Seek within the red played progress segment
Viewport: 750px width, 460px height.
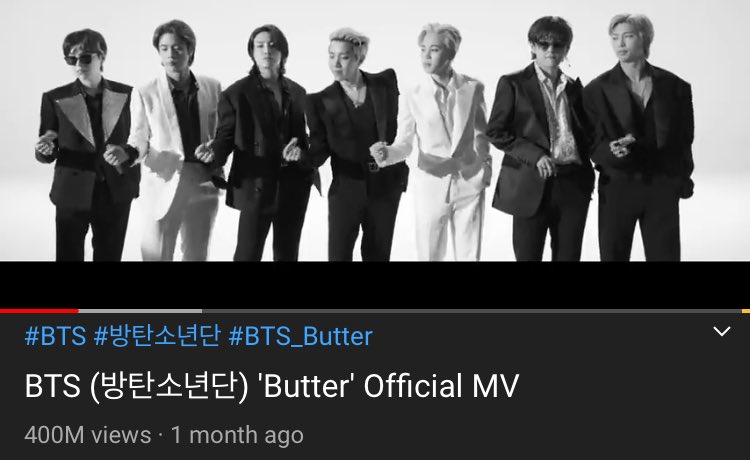pyautogui.click(x=39, y=311)
